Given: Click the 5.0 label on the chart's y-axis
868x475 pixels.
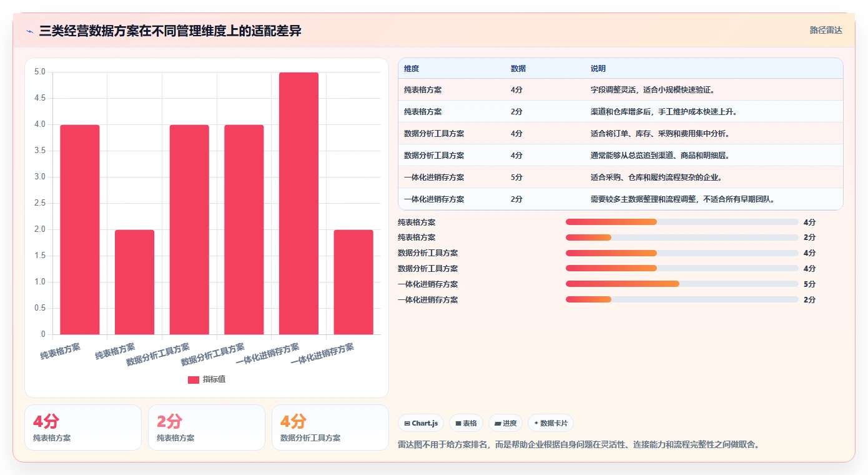Looking at the screenshot, I should point(40,72).
